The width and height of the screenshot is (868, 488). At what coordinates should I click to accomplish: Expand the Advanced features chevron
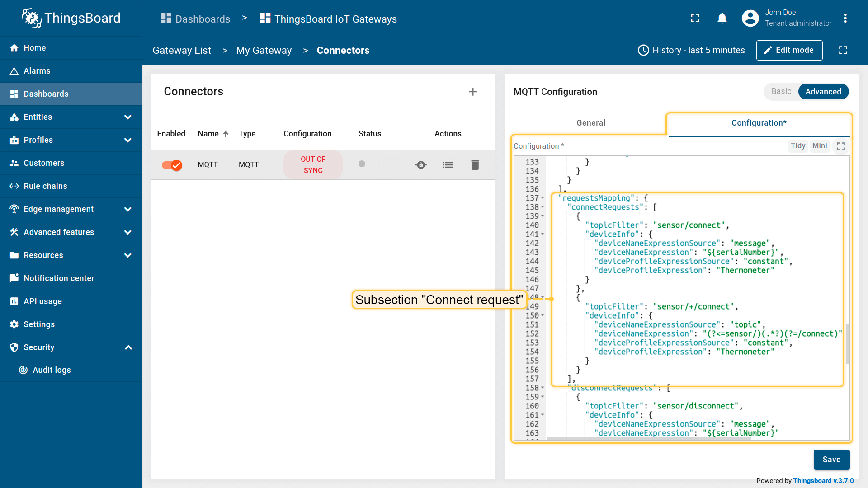pyautogui.click(x=128, y=232)
